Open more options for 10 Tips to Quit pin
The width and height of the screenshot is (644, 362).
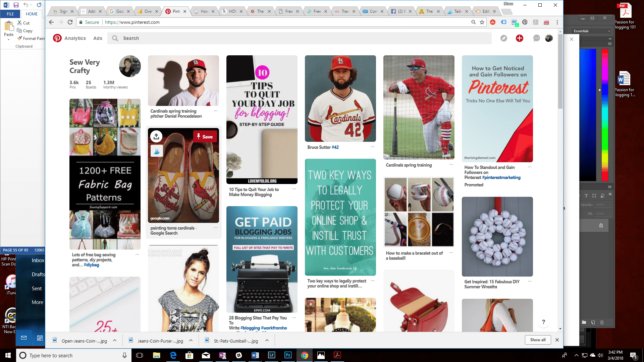pyautogui.click(x=294, y=189)
